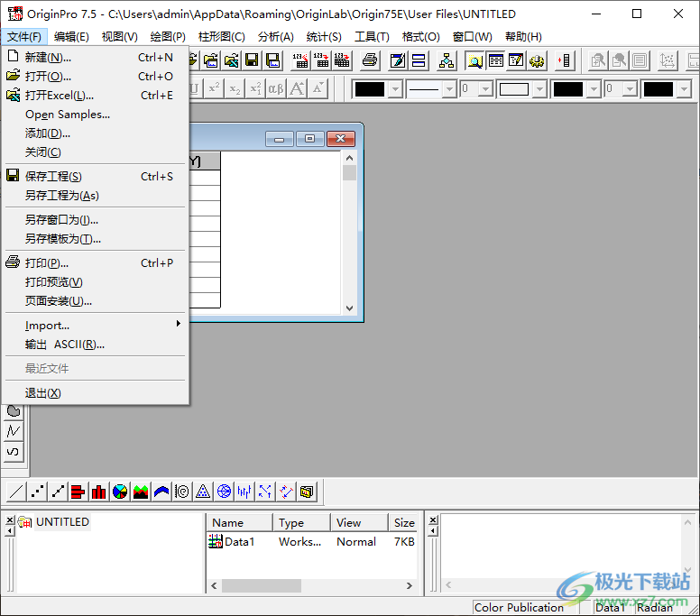
Task: Click the Duplicate windows toolbar icon
Action: (419, 60)
